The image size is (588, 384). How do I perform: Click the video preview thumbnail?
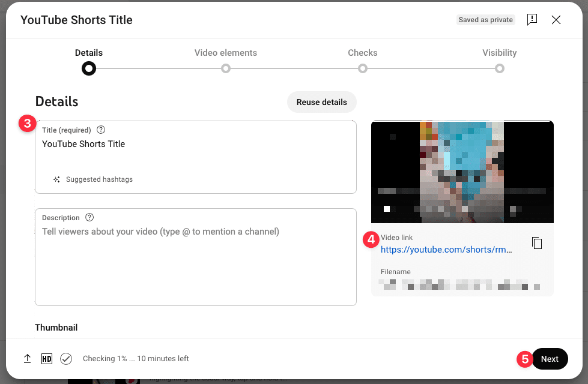coord(462,172)
